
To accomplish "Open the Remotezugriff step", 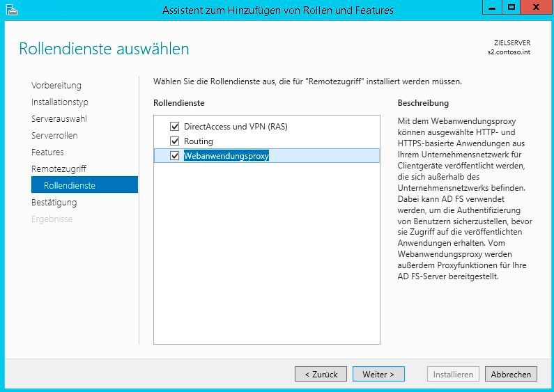I will pyautogui.click(x=59, y=168).
